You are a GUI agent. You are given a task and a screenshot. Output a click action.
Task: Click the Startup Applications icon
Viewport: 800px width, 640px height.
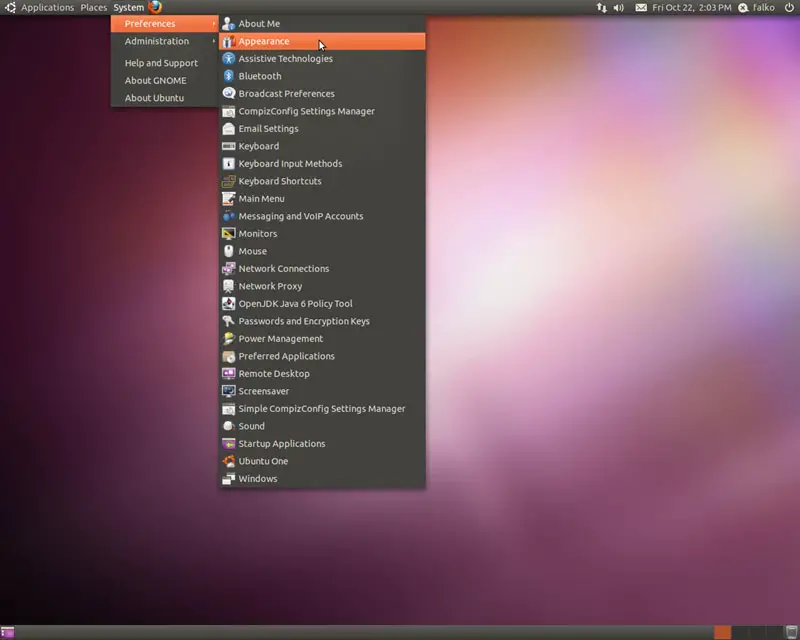(229, 444)
